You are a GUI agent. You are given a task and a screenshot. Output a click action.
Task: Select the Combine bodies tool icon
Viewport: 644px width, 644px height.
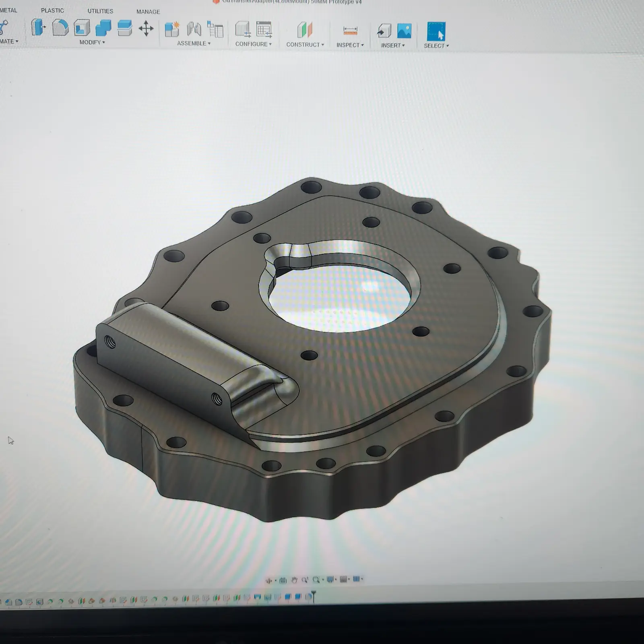click(x=103, y=28)
